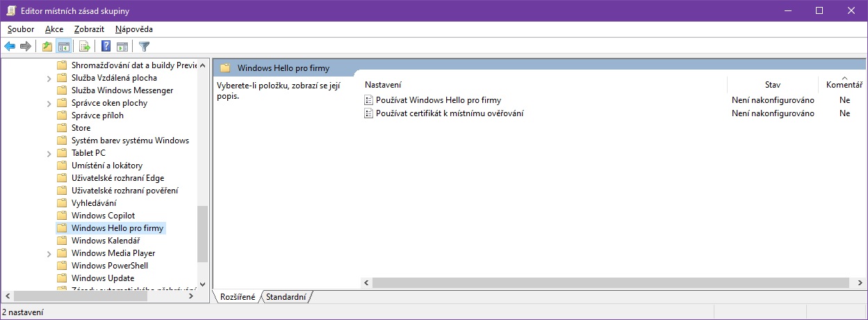Select 'Používat certifikát k místnímu ověřování' policy
This screenshot has height=320, width=868.
tap(449, 113)
